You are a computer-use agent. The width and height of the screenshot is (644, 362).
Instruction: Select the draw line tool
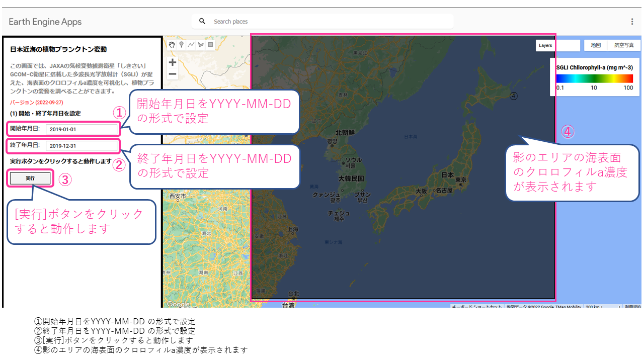pyautogui.click(x=191, y=44)
